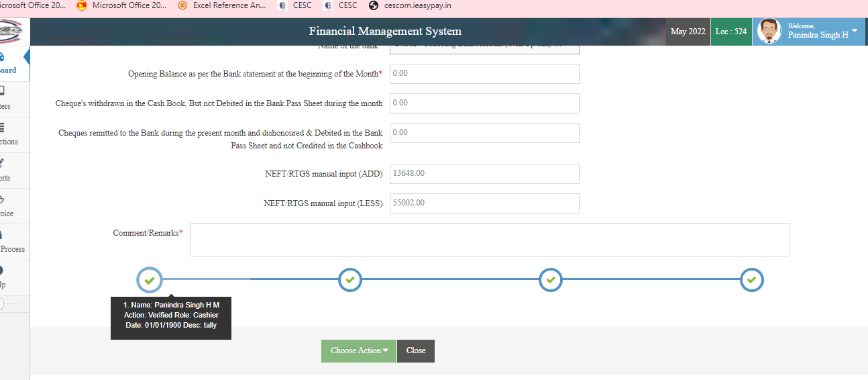Image resolution: width=868 pixels, height=380 pixels.
Task: Click the Comment/Remarks label
Action: (148, 233)
